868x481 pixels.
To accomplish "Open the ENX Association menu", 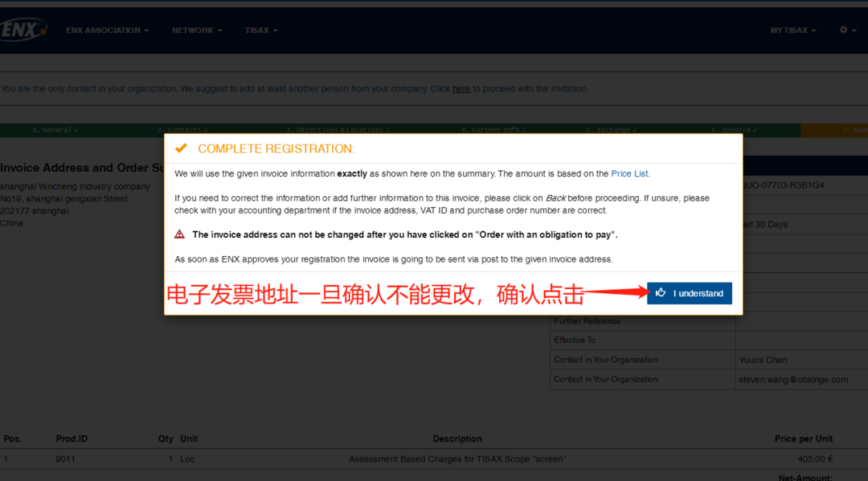I will click(108, 31).
